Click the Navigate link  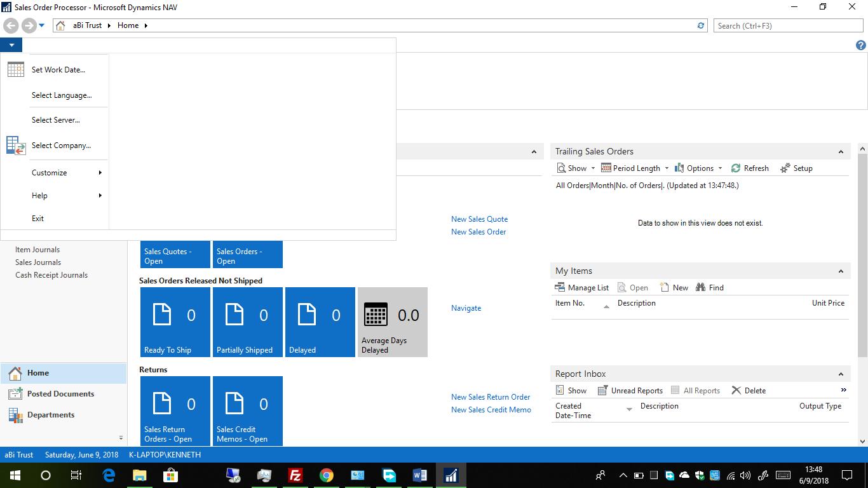tap(466, 308)
